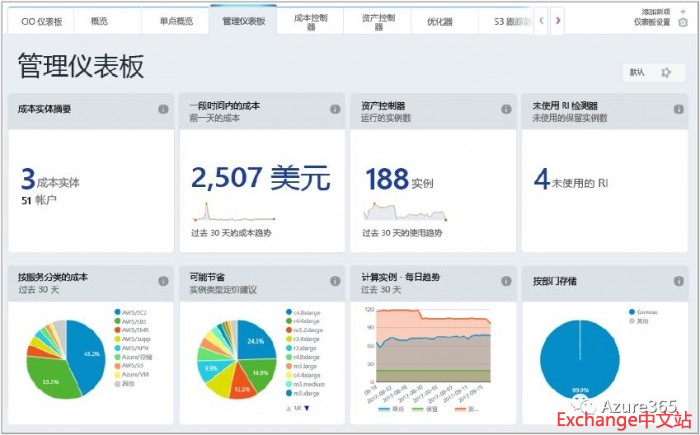
Task: Show info for 计算实例 每日趋势 card
Action: tap(506, 282)
